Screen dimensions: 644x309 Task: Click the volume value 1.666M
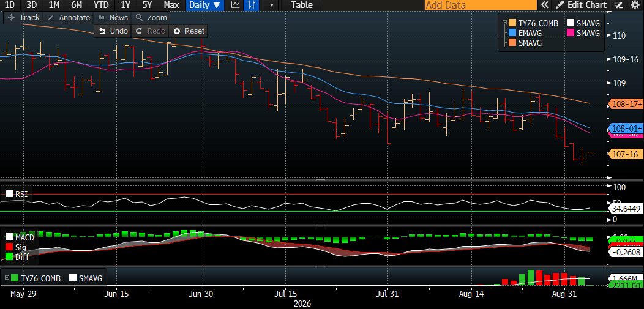[626, 277]
